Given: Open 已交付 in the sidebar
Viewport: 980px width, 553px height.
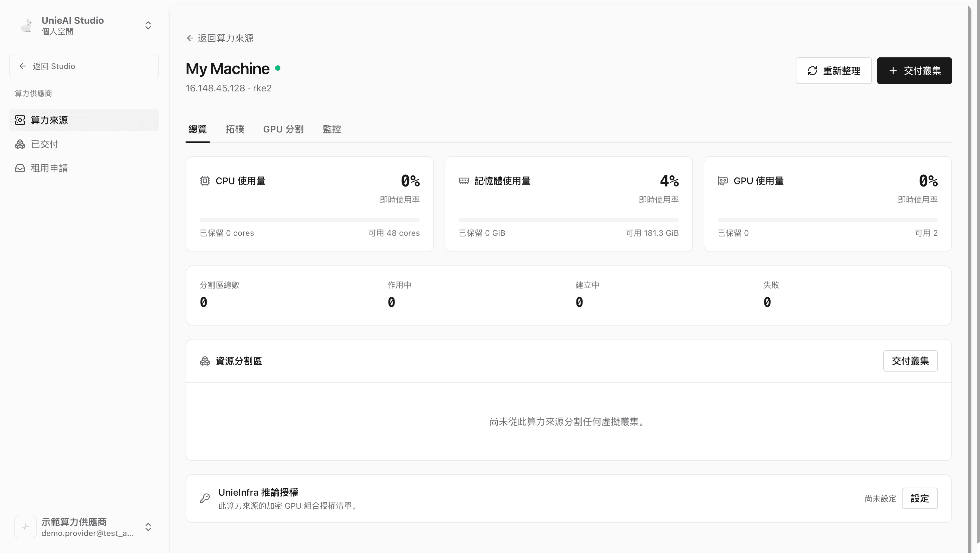Looking at the screenshot, I should pyautogui.click(x=84, y=144).
